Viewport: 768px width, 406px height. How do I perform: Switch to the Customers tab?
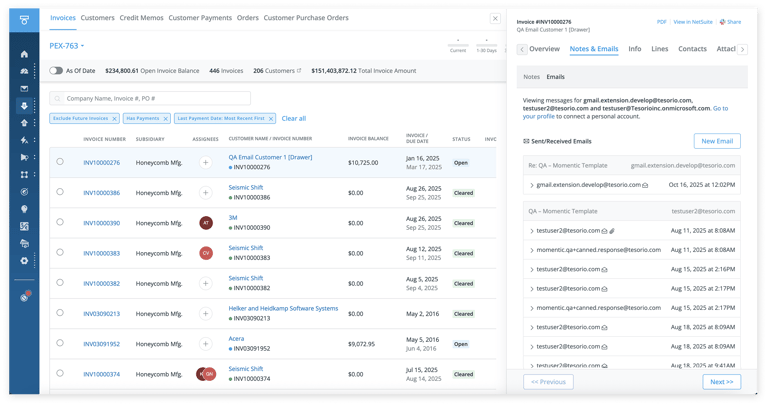pyautogui.click(x=97, y=18)
